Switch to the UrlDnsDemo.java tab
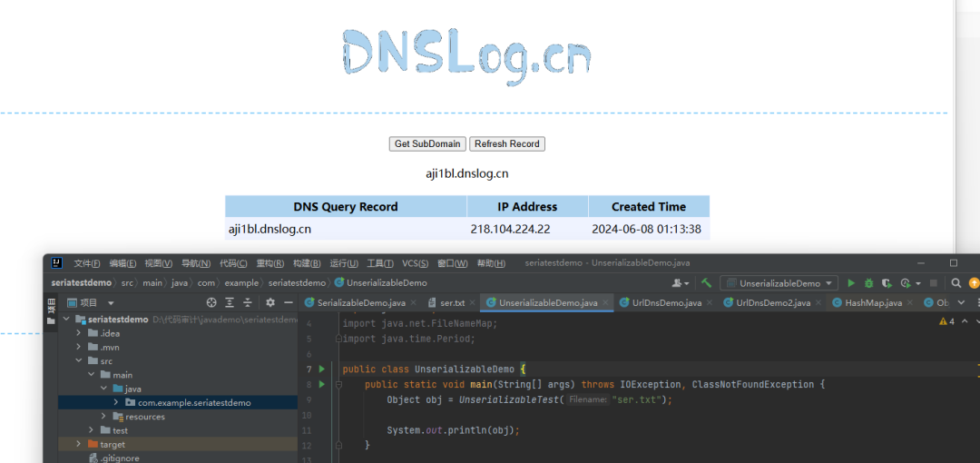The width and height of the screenshot is (980, 463). coord(666,303)
